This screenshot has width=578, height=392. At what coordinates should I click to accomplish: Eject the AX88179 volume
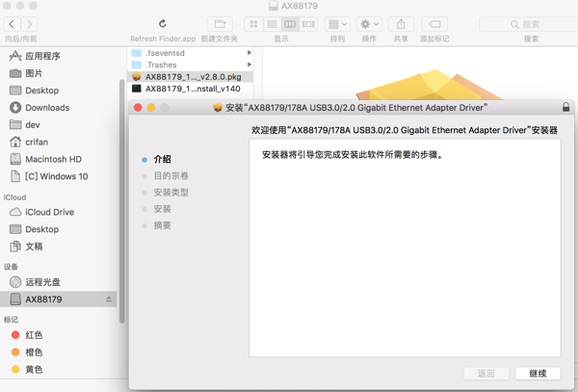109,300
